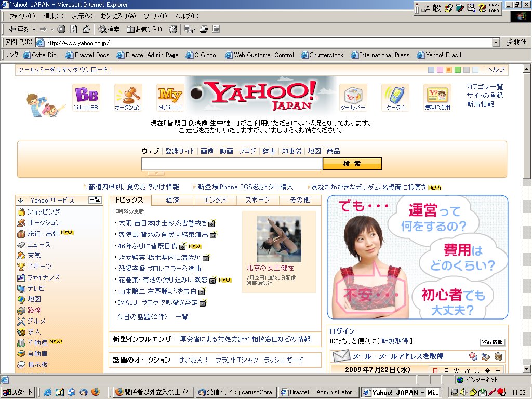The image size is (532, 399).
Task: Click the car icon beside 自動車
Action: (x=21, y=353)
